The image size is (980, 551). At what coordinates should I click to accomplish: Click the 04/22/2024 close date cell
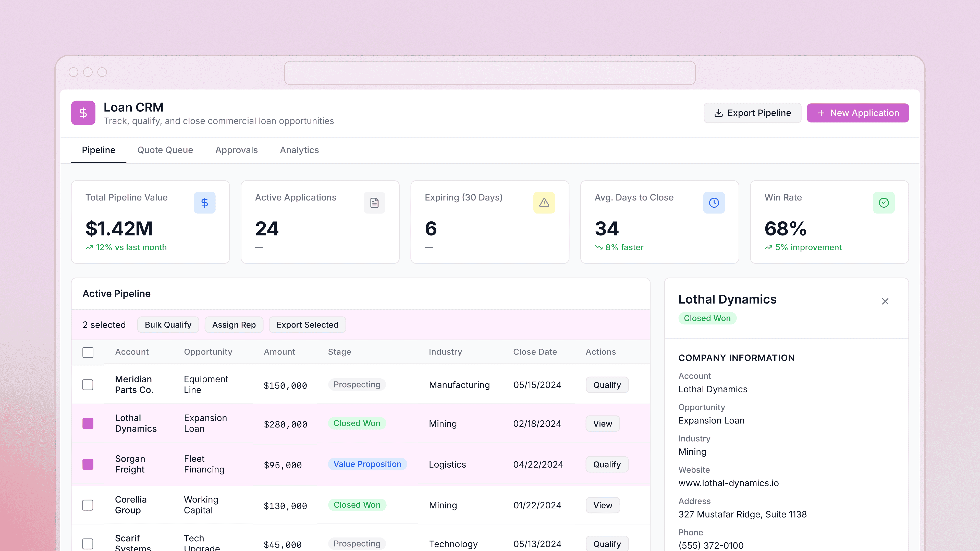(x=538, y=464)
